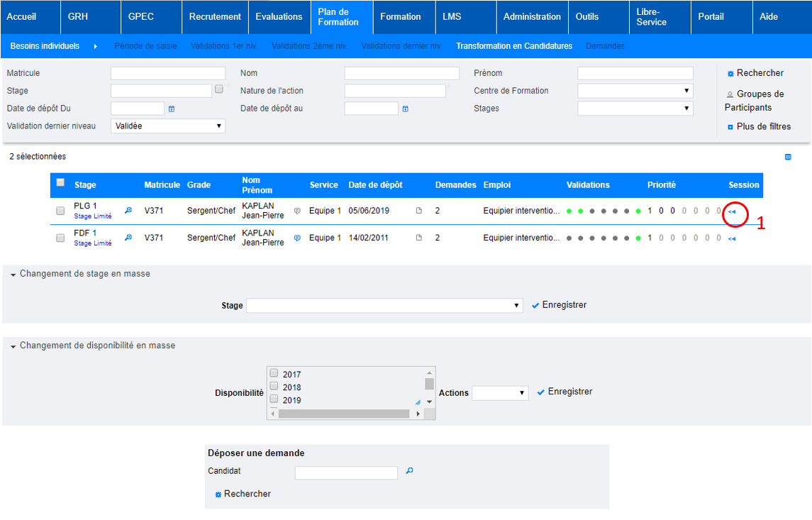Viewport: 812px width, 520px height.
Task: Open the Validation dernier niveau dropdown
Action: [x=167, y=126]
